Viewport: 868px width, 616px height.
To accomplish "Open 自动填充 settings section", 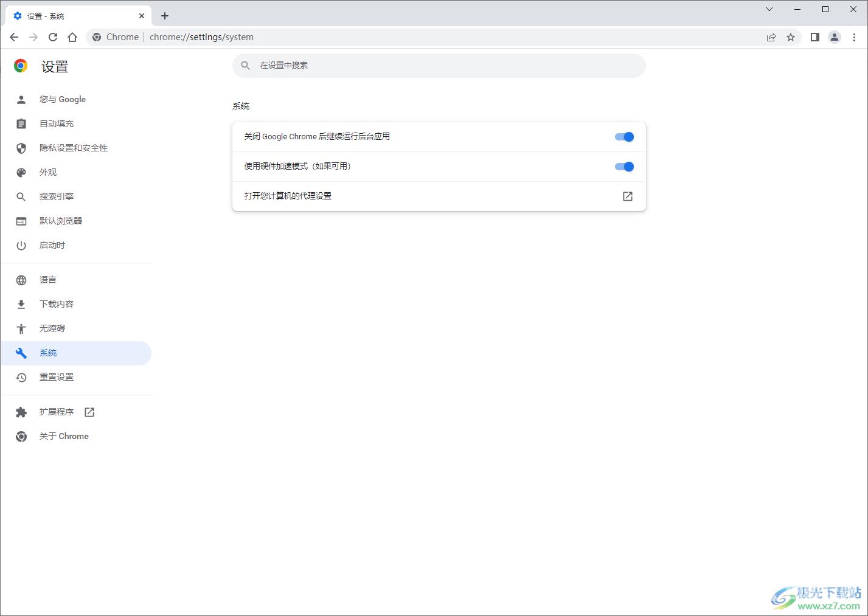I will point(76,123).
